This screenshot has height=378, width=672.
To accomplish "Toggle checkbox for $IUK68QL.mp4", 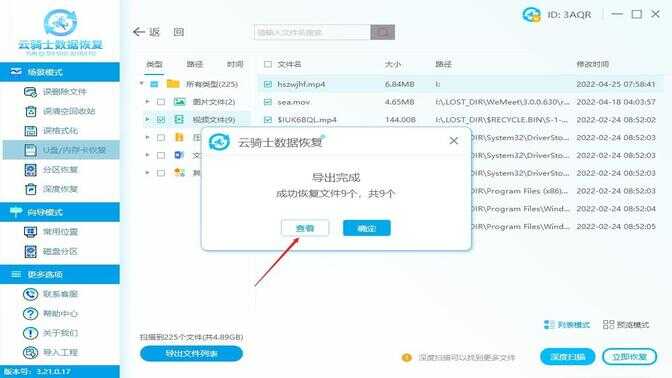I will 268,120.
